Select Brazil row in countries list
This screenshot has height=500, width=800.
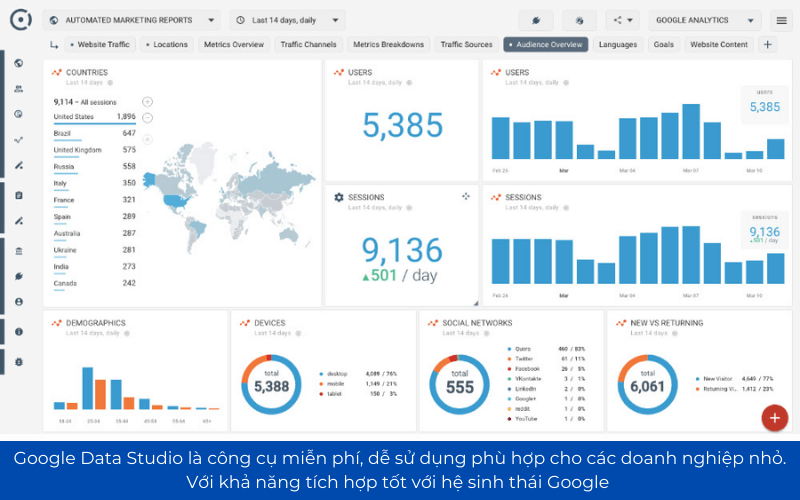[94, 134]
